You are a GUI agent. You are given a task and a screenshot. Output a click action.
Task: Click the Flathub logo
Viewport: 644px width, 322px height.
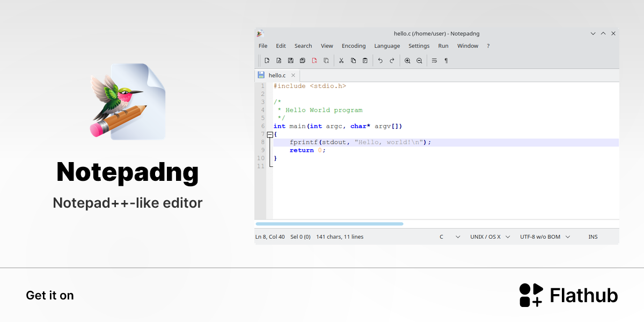(569, 295)
